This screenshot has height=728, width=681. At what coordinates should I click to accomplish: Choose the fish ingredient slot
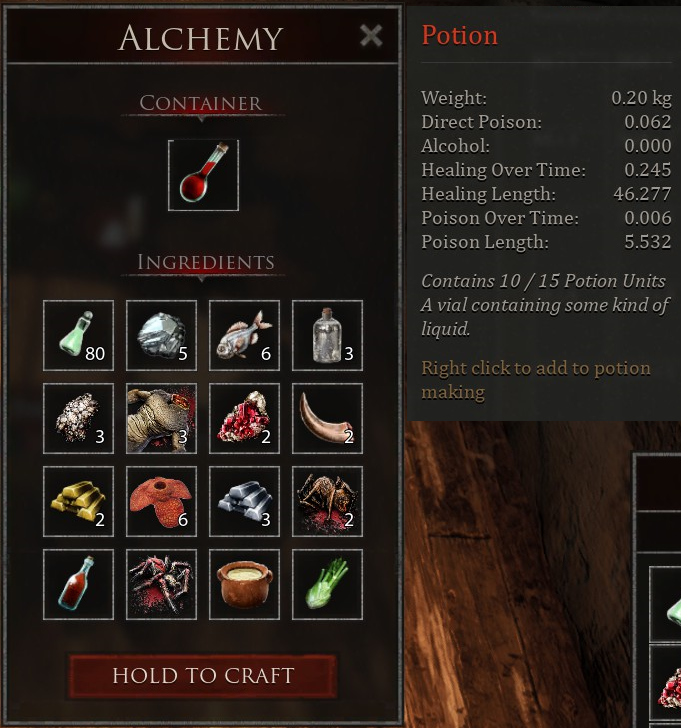[x=244, y=335]
